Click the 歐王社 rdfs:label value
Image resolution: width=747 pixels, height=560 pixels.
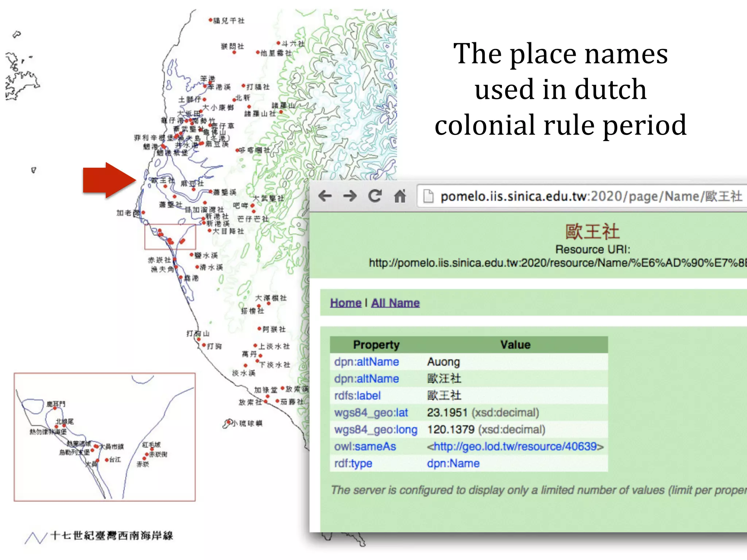point(444,396)
